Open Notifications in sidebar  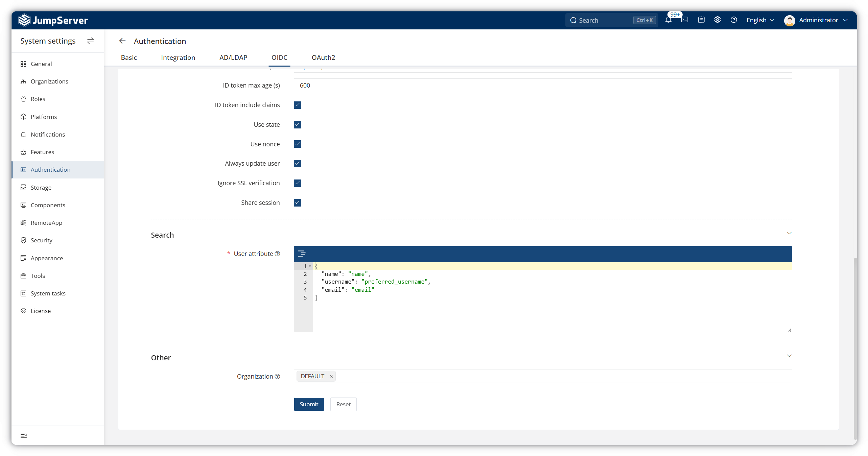pyautogui.click(x=58, y=135)
